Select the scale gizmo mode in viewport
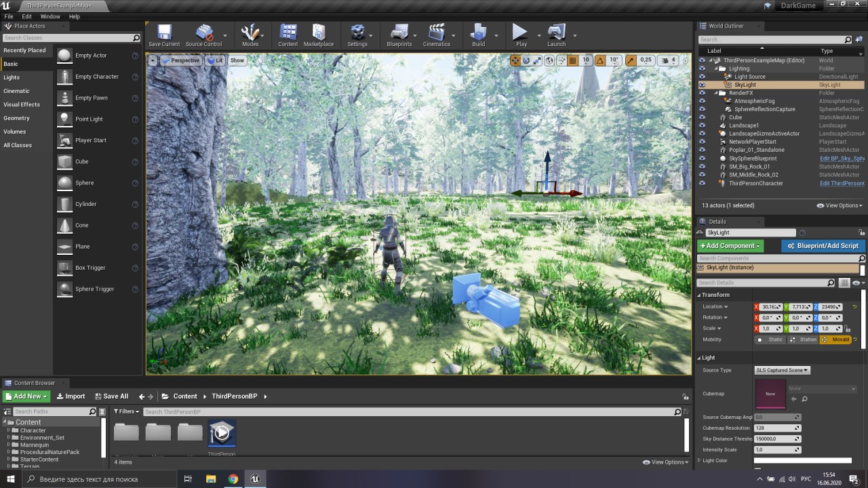The width and height of the screenshot is (868, 488). click(x=537, y=60)
